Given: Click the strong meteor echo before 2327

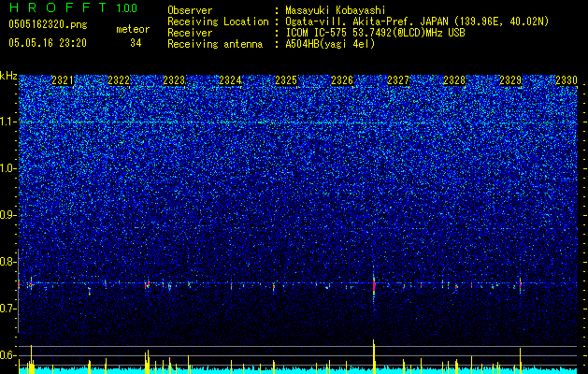Looking at the screenshot, I should pyautogui.click(x=374, y=287).
